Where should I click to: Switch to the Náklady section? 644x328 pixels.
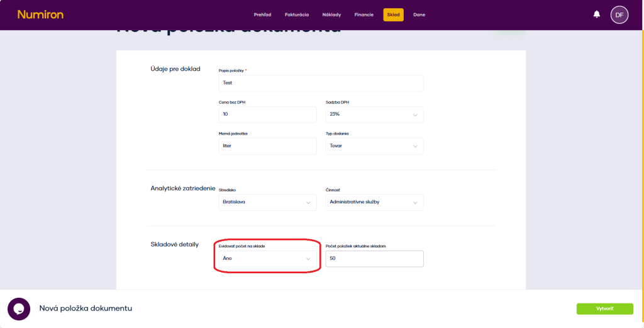tap(331, 14)
